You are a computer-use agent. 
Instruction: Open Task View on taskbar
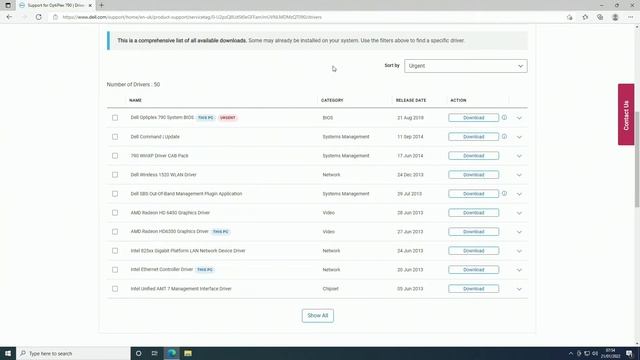click(x=155, y=353)
